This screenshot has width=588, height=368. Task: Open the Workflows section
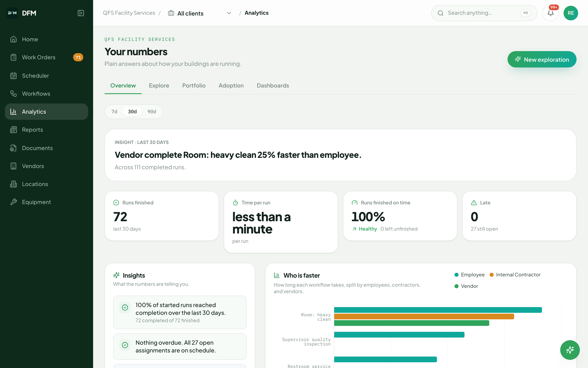46,94
